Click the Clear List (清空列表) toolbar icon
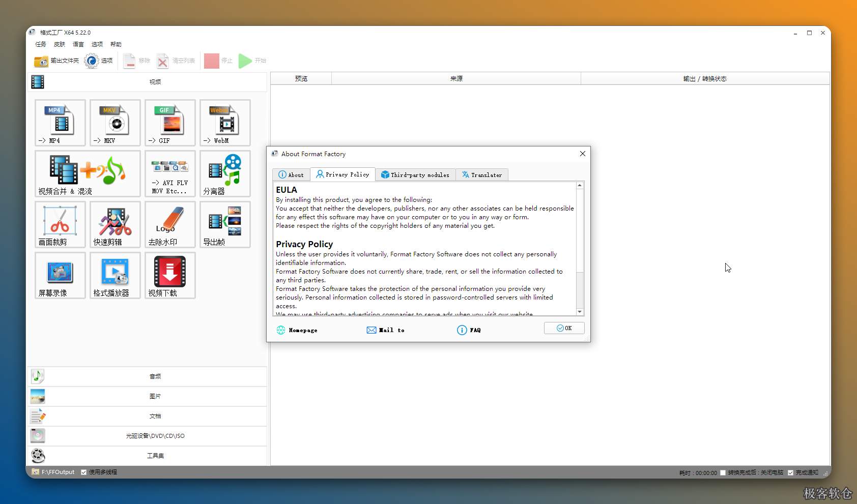The height and width of the screenshot is (504, 857). point(176,61)
